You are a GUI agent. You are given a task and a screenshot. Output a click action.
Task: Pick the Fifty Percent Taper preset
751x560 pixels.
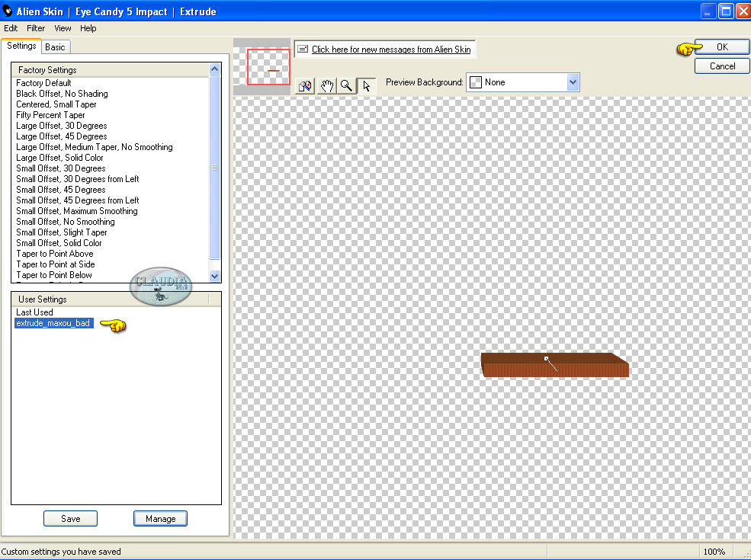coord(50,115)
